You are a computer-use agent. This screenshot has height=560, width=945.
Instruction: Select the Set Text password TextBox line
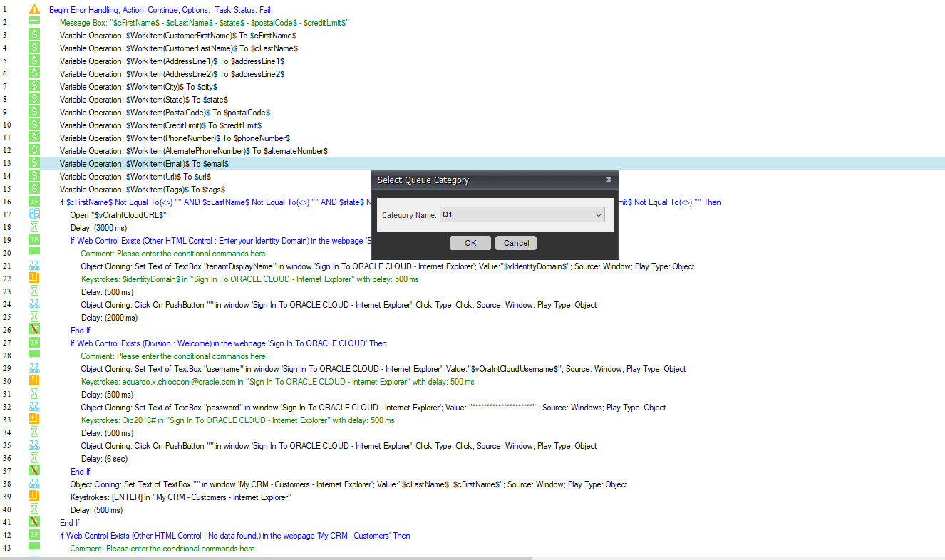coord(373,407)
